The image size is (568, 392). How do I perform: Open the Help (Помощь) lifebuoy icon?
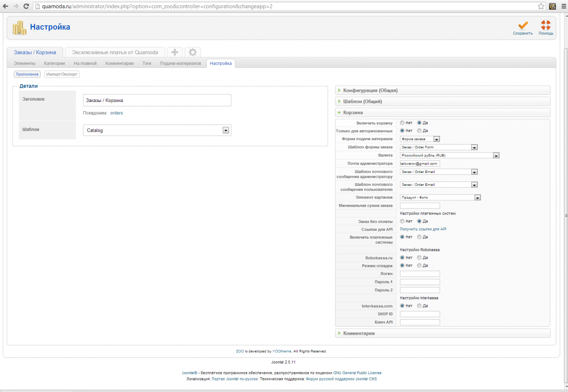(545, 26)
